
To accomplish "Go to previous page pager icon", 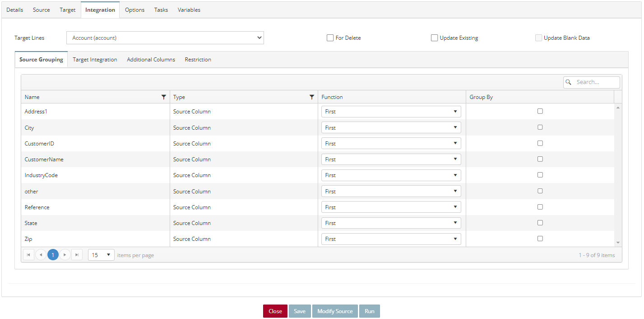I will pyautogui.click(x=41, y=255).
